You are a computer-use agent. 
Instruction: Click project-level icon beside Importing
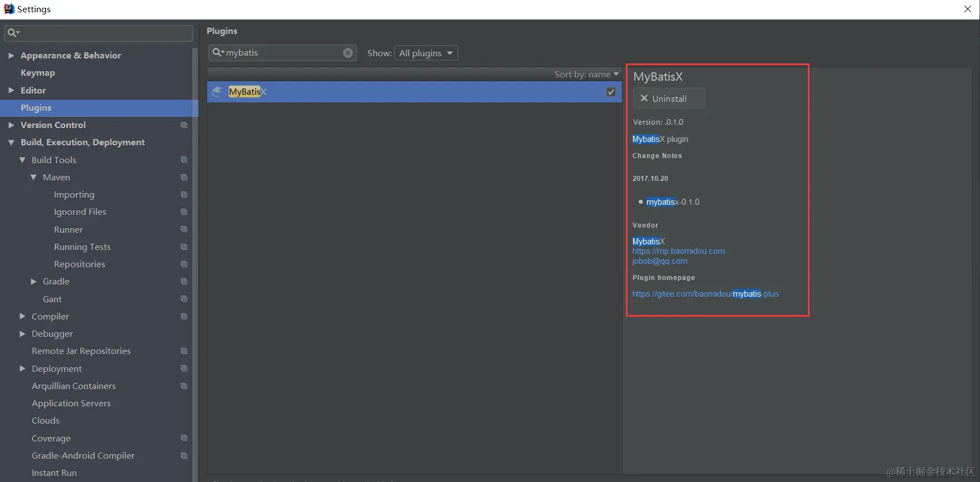(x=184, y=195)
